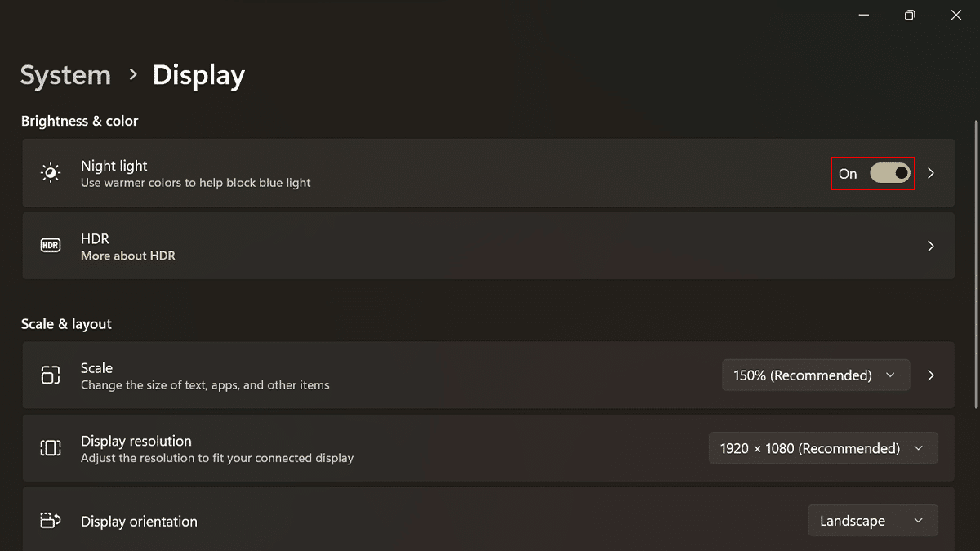The height and width of the screenshot is (551, 980).
Task: Click the Display resolution icon
Action: click(x=51, y=448)
